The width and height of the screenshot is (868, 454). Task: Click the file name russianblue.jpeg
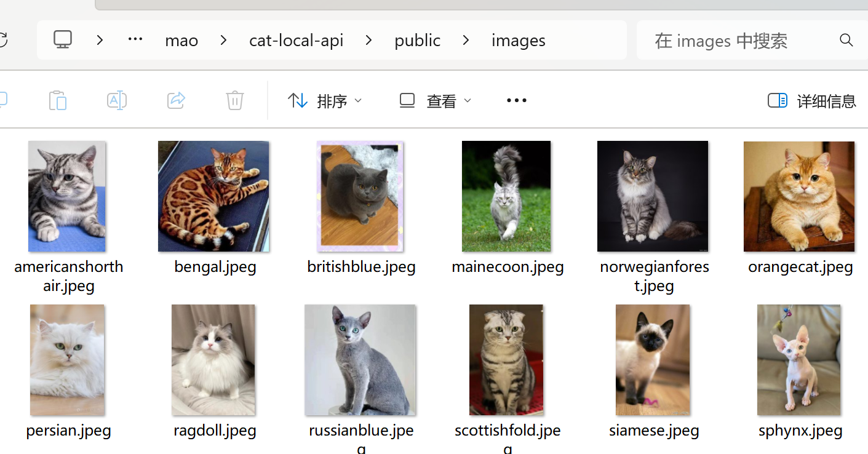coord(361,438)
